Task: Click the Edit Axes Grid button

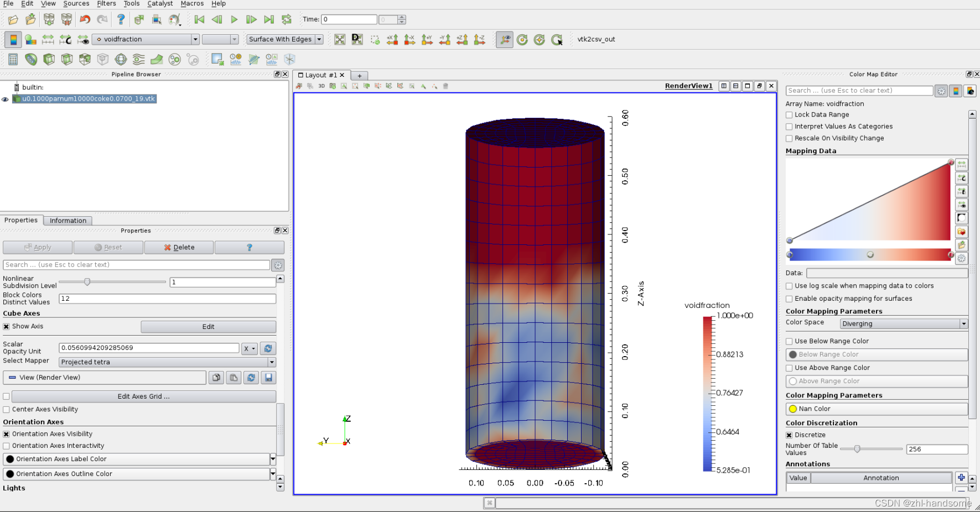Action: click(x=143, y=396)
